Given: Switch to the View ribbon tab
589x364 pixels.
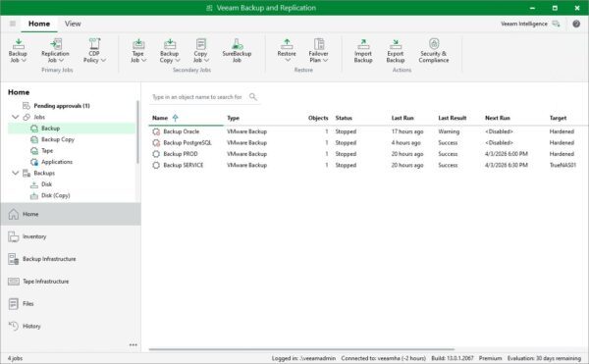Looking at the screenshot, I should (73, 24).
